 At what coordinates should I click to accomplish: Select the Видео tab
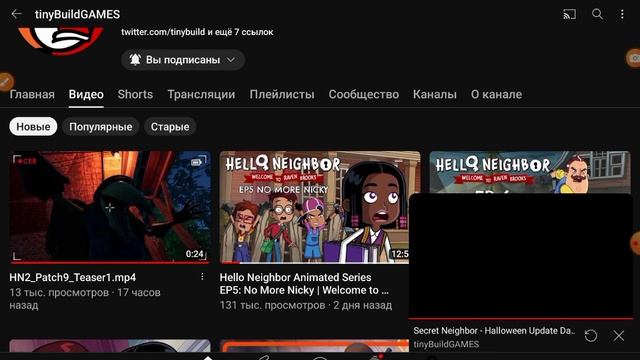click(x=86, y=94)
